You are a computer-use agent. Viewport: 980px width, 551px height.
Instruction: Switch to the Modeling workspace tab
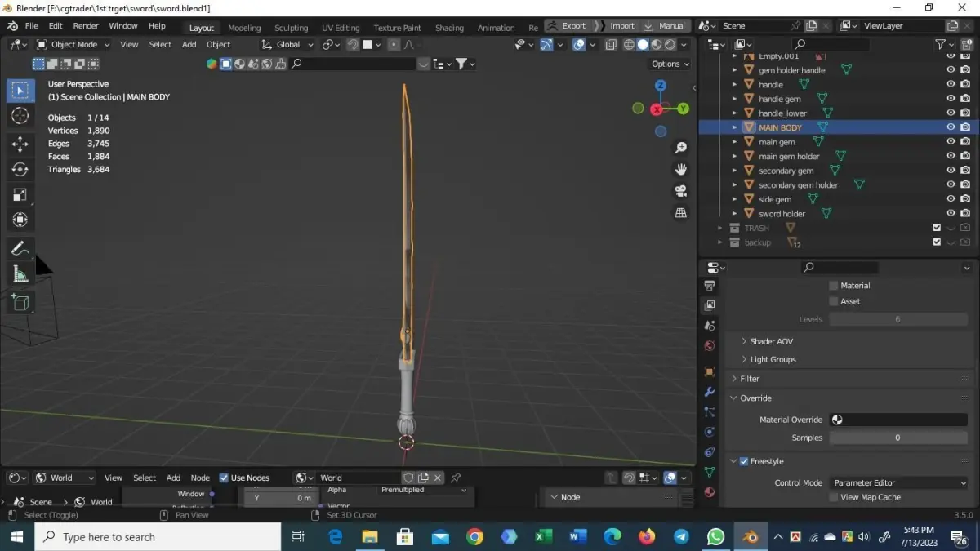click(244, 27)
